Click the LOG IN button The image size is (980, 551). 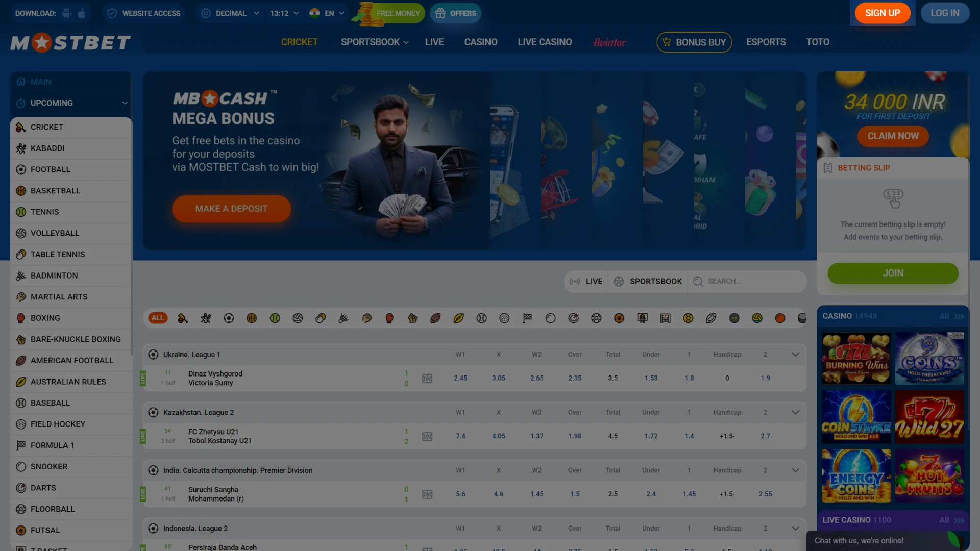(945, 13)
